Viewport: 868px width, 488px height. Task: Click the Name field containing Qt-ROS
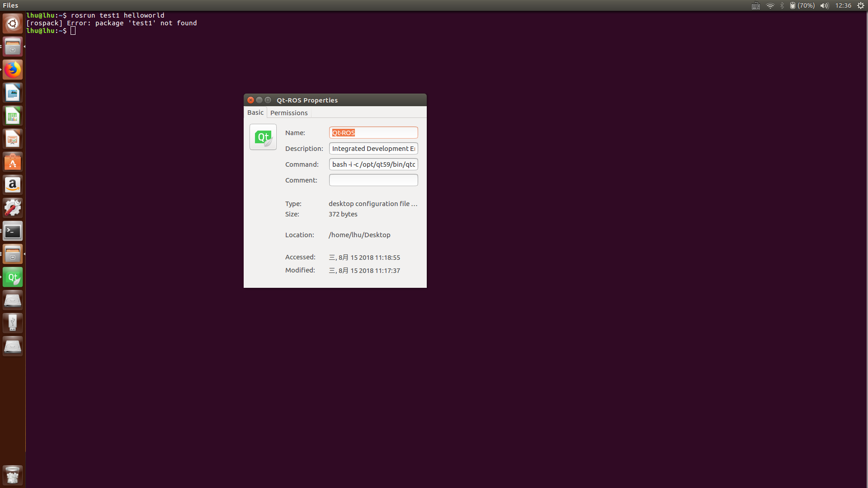point(373,133)
